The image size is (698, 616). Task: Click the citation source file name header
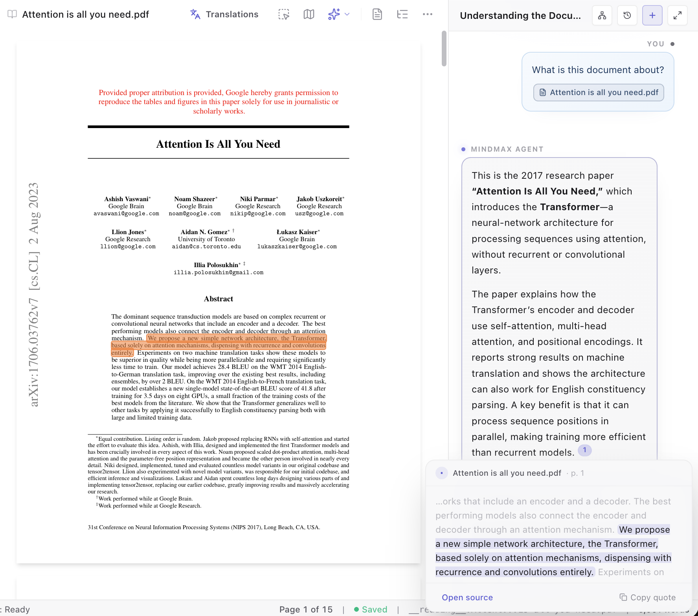(x=507, y=473)
